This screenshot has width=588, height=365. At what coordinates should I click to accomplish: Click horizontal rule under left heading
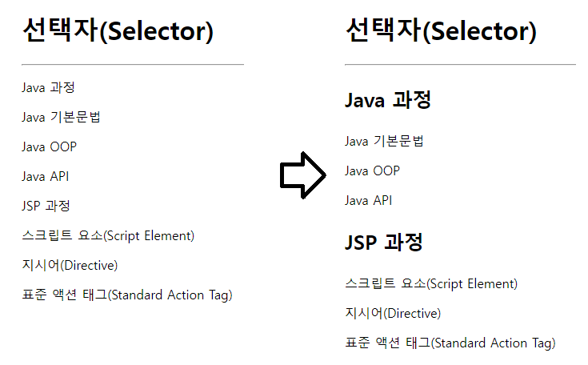coord(133,65)
